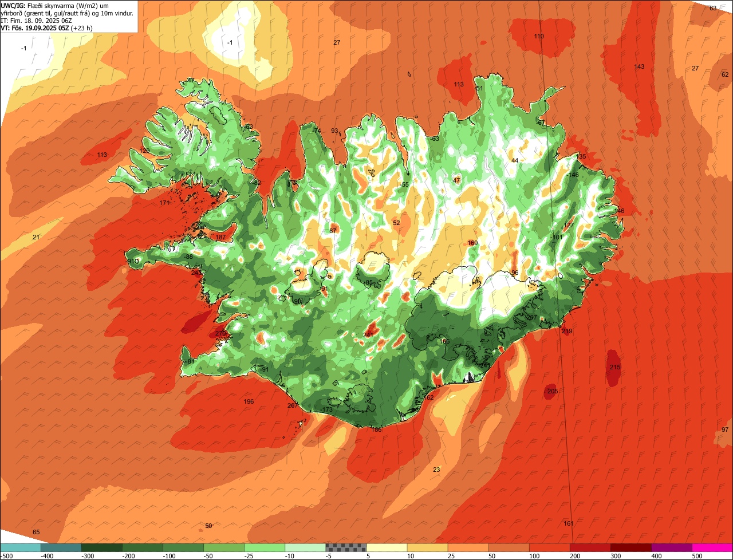733x560 pixels.
Task: Click the map value '166' south of the glacier
Action: (444, 341)
